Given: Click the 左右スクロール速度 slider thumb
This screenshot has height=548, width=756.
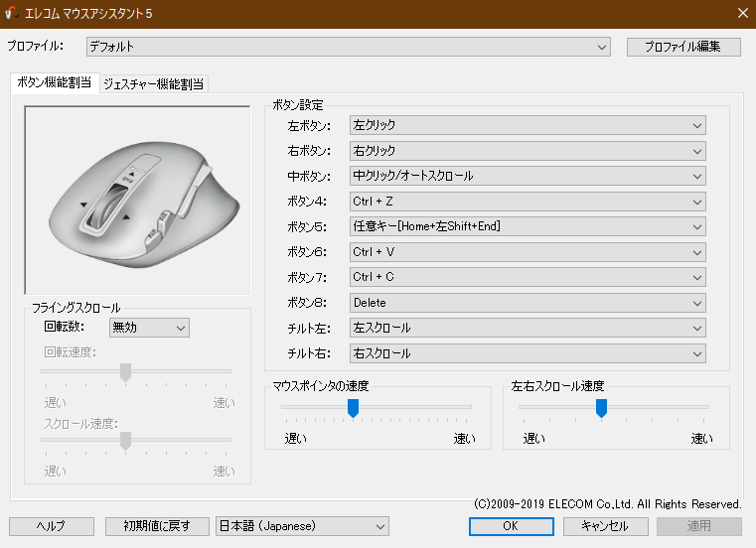Looking at the screenshot, I should click(x=601, y=408).
